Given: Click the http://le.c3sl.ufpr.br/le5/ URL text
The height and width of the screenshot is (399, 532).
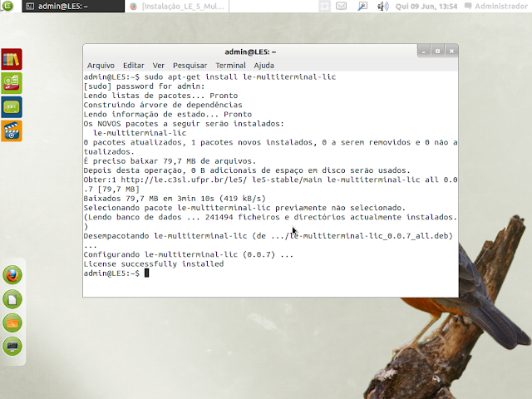Looking at the screenshot, I should coord(184,180).
